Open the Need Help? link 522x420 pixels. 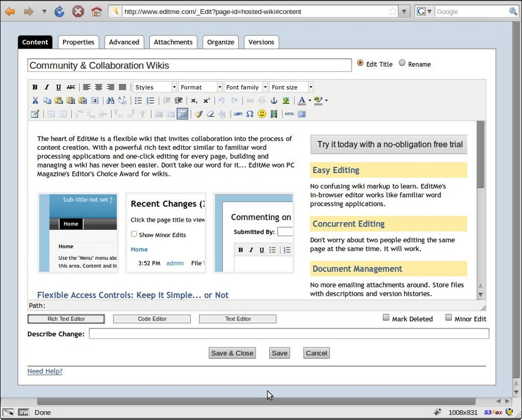coord(45,371)
